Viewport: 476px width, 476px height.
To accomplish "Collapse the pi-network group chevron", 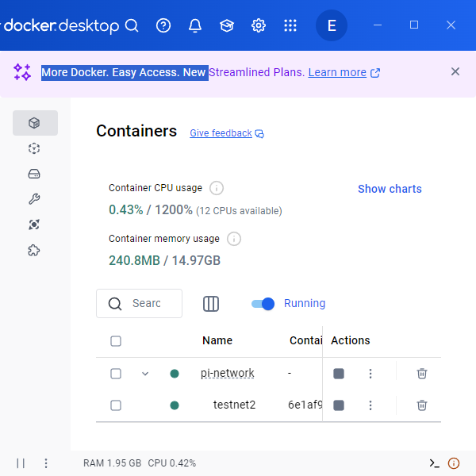I will (145, 374).
